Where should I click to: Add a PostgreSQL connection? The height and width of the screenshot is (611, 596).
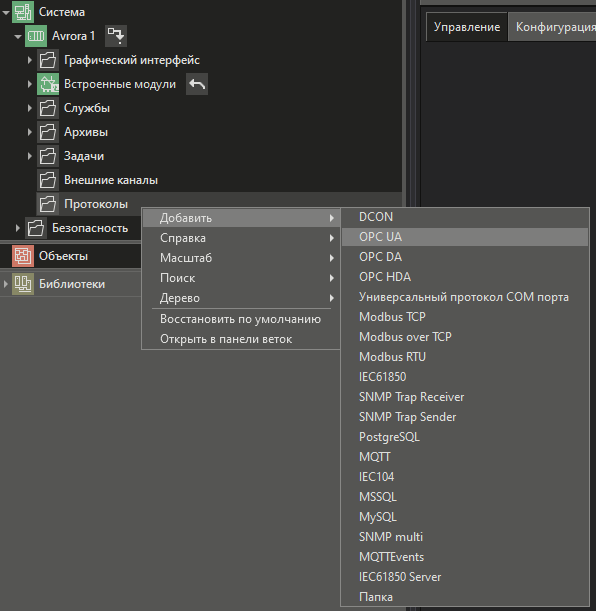[465, 437]
